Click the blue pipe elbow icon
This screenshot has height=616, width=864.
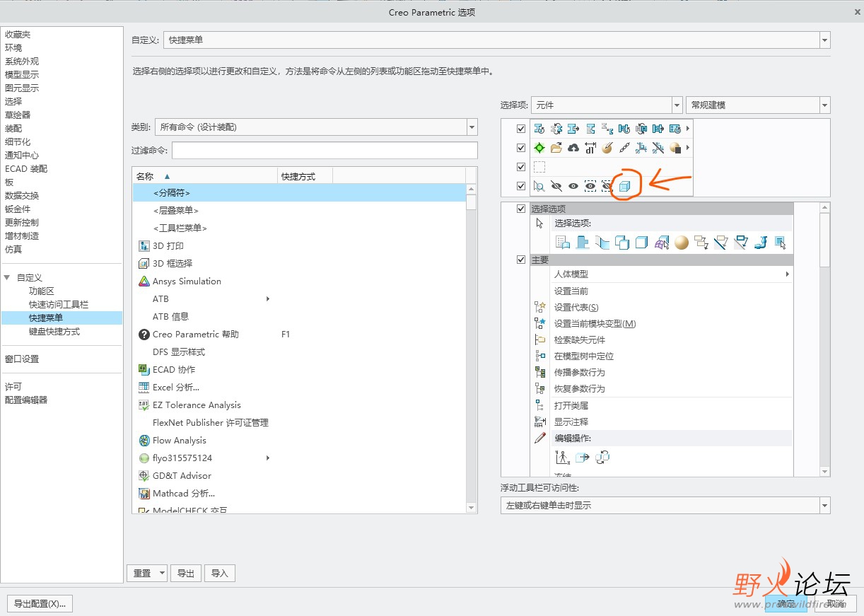[x=761, y=243]
